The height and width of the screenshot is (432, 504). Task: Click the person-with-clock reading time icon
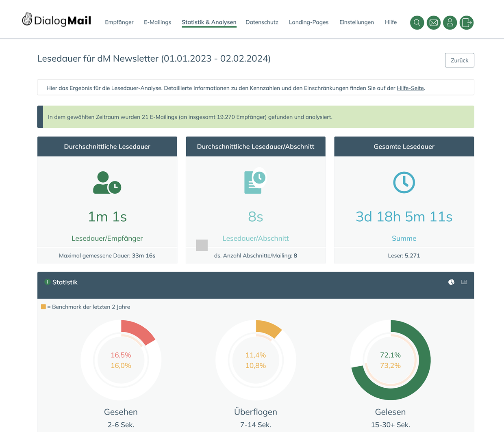[x=107, y=183]
